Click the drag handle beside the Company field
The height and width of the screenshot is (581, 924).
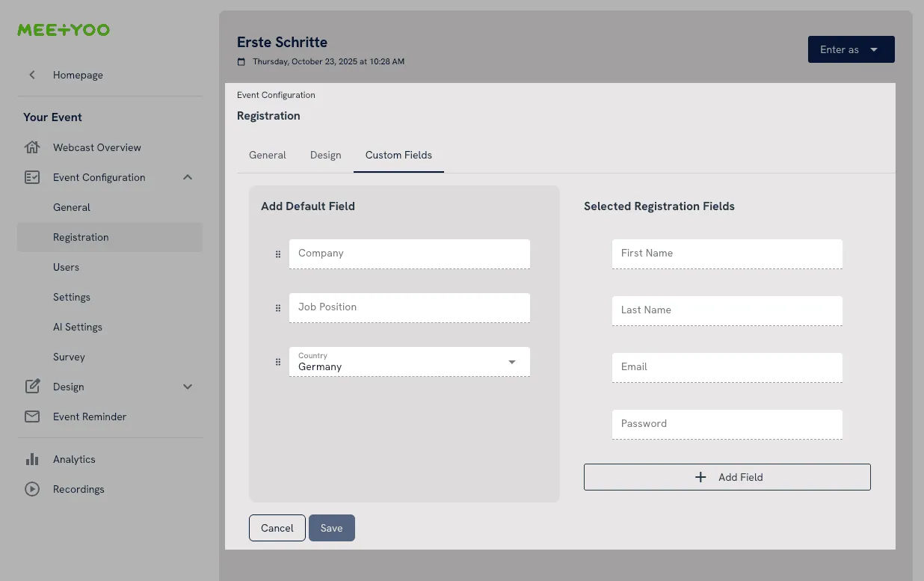[x=277, y=254]
